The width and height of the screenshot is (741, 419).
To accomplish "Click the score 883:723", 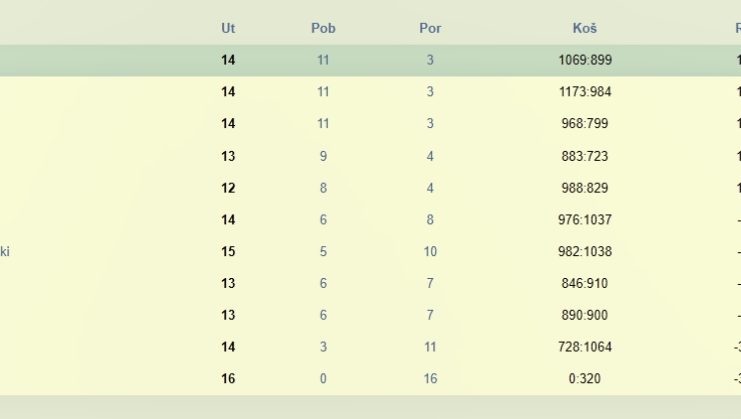I will click(x=585, y=156).
